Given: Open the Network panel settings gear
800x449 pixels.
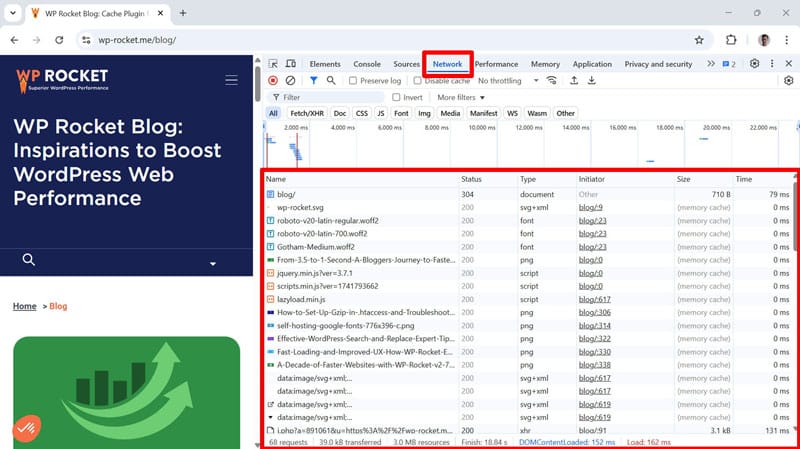Looking at the screenshot, I should [788, 81].
